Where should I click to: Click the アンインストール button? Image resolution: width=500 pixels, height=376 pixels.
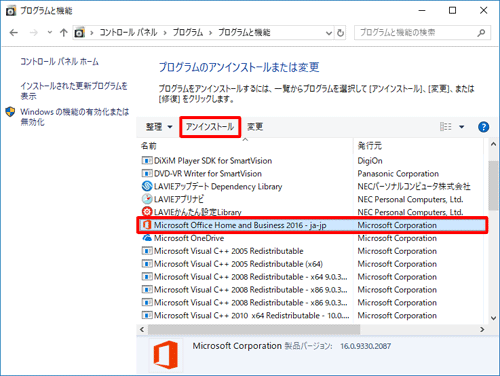click(210, 127)
